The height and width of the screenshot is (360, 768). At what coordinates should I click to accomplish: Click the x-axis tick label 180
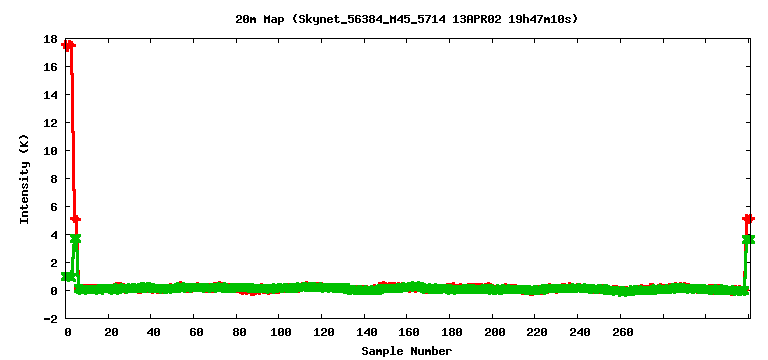click(450, 333)
